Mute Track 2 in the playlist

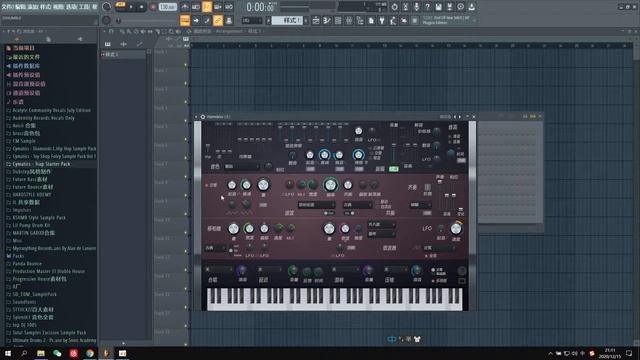tap(186, 83)
